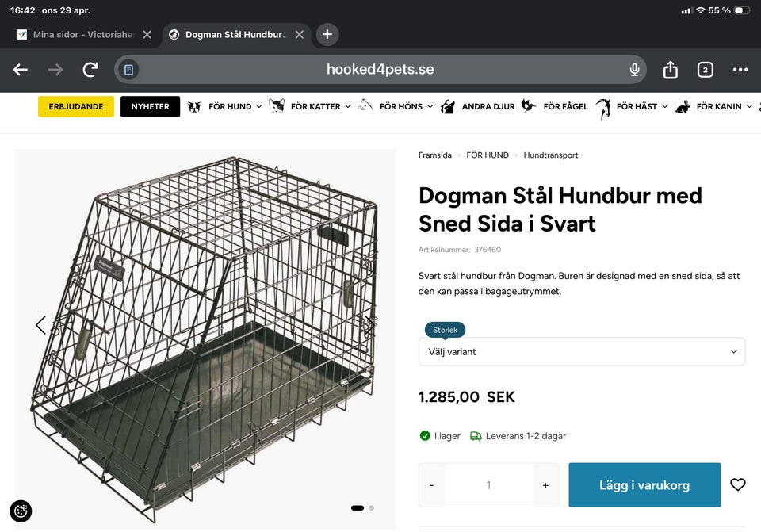Open the ERBJUDANDE offers page

coord(76,106)
